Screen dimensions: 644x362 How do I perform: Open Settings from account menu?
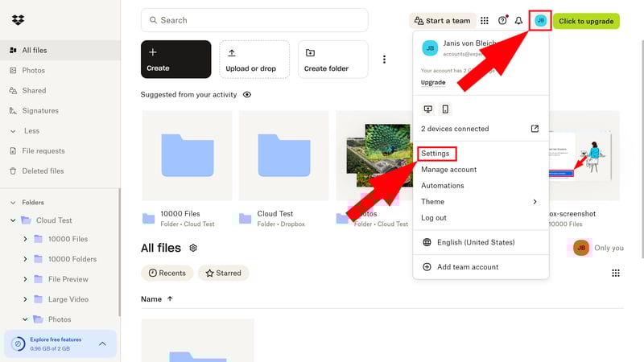click(436, 154)
